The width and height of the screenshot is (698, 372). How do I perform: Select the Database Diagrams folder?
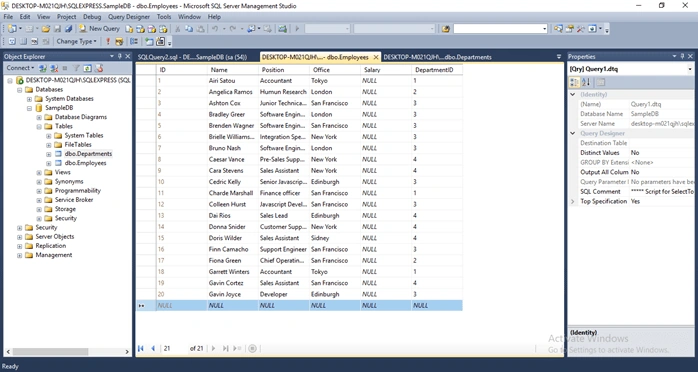tap(81, 117)
